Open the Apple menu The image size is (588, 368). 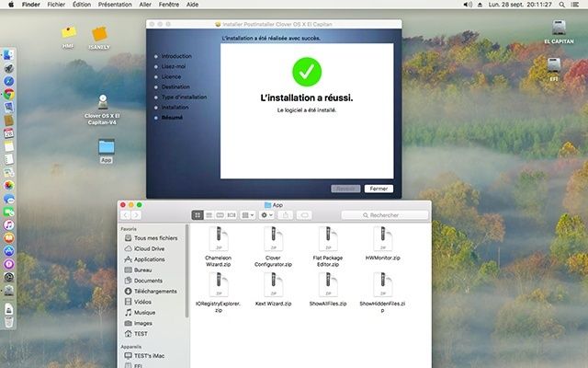(11, 5)
